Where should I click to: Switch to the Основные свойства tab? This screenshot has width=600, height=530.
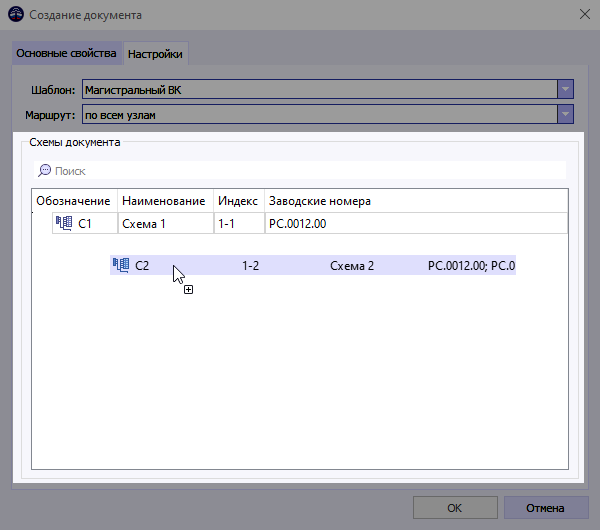click(66, 53)
